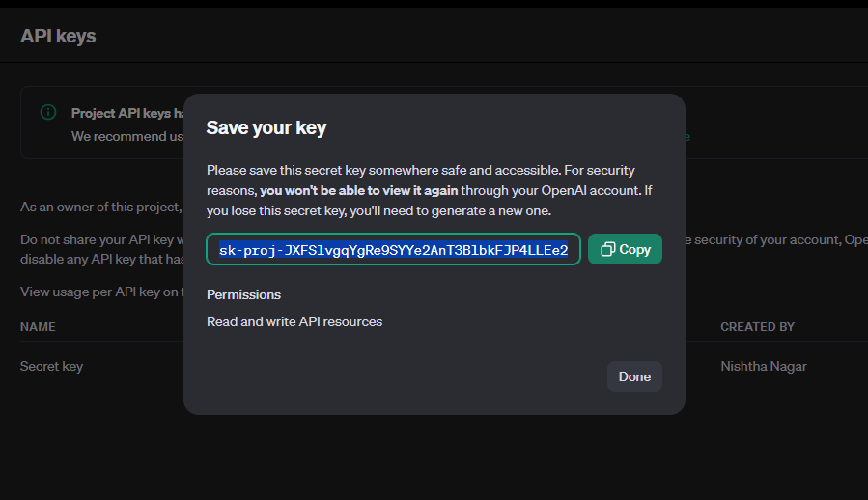Screen dimensions: 868x500
Task: Click the clipboard icon inside the Copy button
Action: tap(608, 249)
